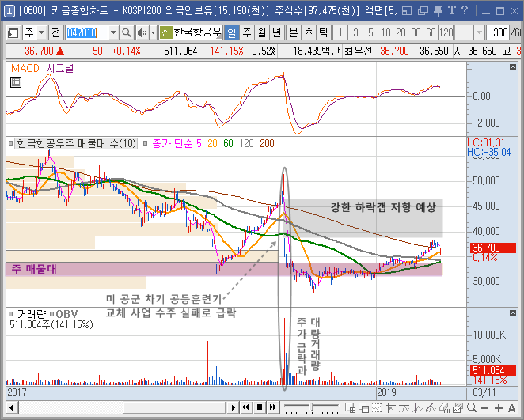Click the T font icon in title bar

click(451, 11)
